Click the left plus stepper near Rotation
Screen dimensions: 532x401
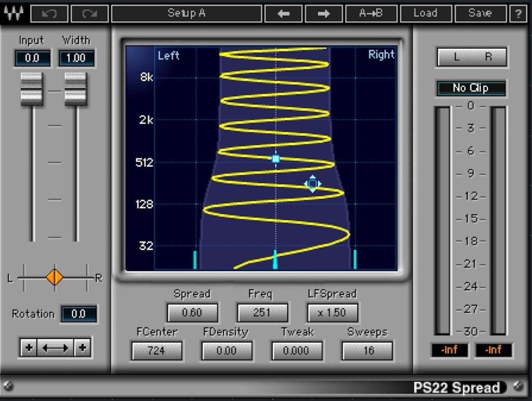coord(29,347)
